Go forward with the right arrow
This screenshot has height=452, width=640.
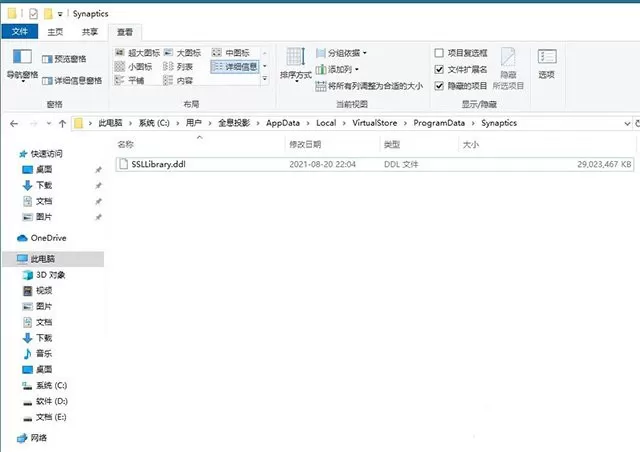[33, 123]
